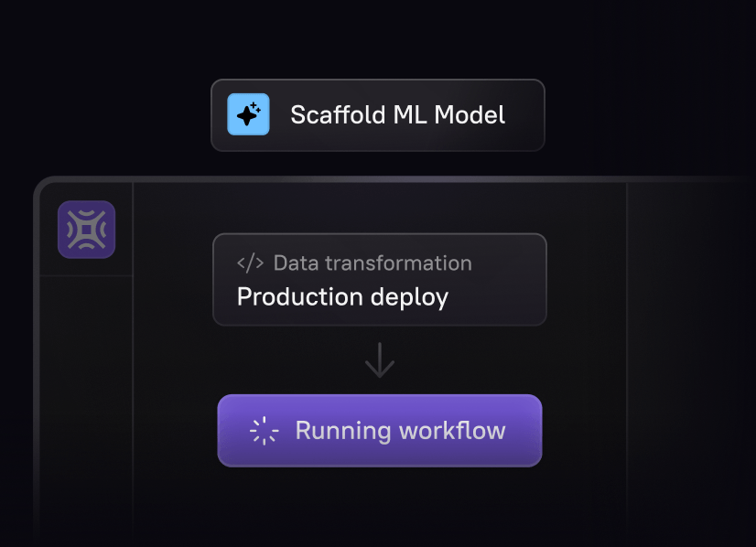
Task: Click the empty left sidebar below the logo
Action: [x=86, y=410]
